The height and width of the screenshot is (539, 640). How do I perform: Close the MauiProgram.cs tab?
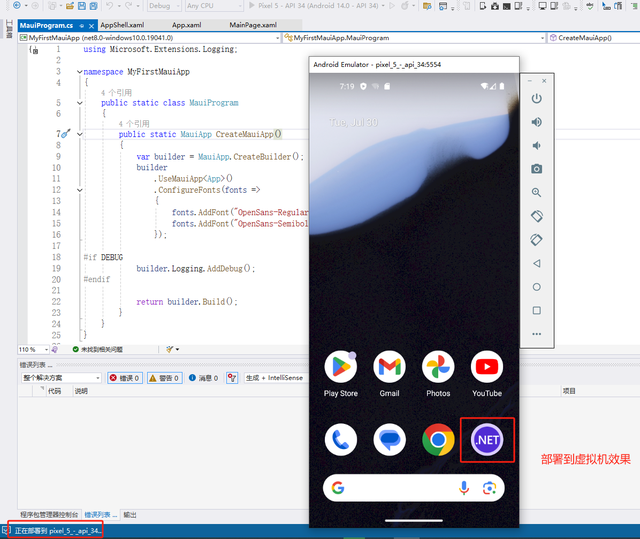point(91,26)
